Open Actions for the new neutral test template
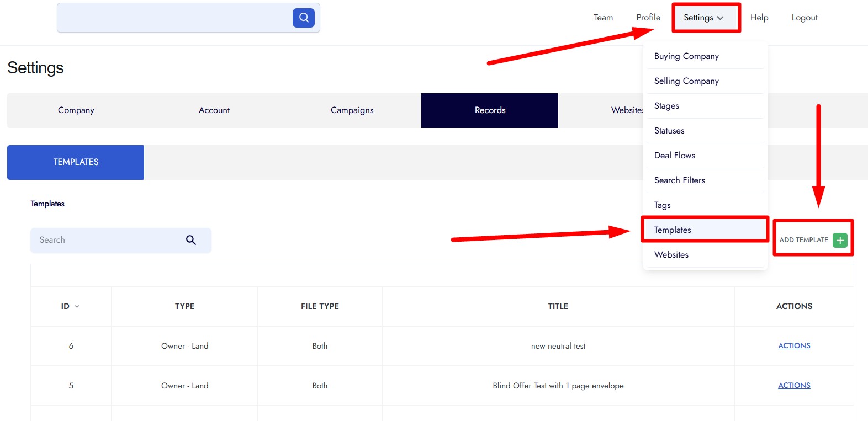This screenshot has height=421, width=868. tap(794, 346)
